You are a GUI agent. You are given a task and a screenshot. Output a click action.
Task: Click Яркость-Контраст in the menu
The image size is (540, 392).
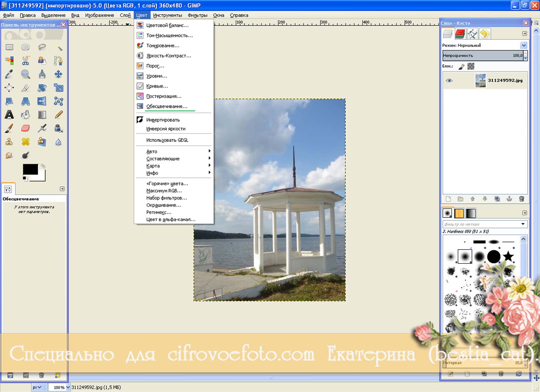pos(169,56)
